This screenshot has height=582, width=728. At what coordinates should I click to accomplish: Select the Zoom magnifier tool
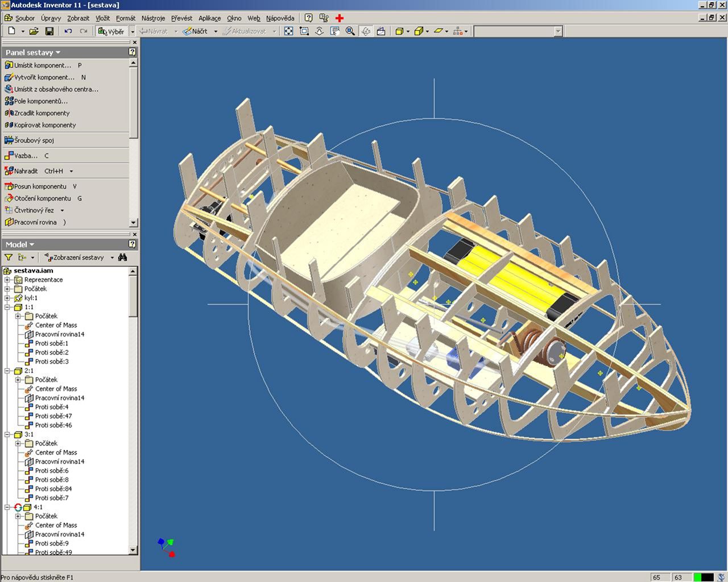(x=350, y=31)
